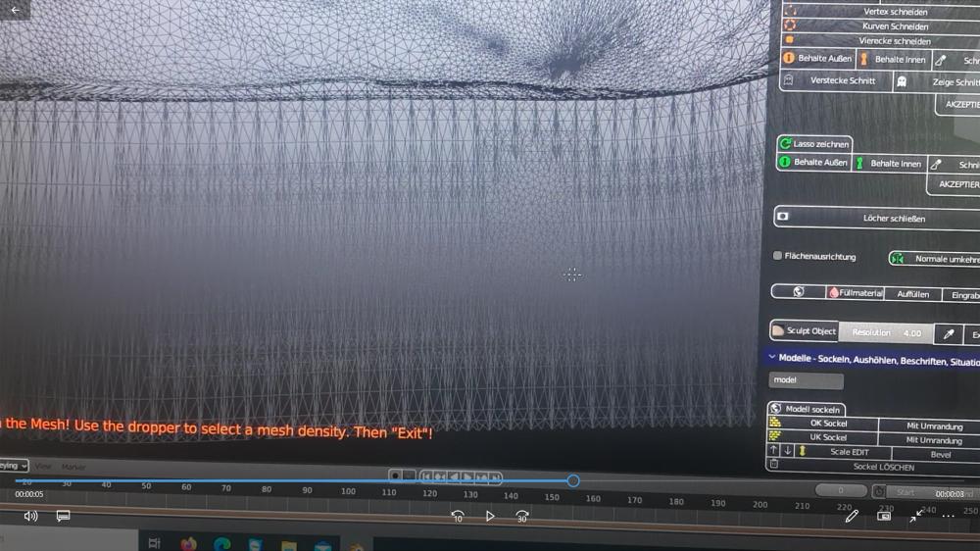Play the video

click(490, 516)
